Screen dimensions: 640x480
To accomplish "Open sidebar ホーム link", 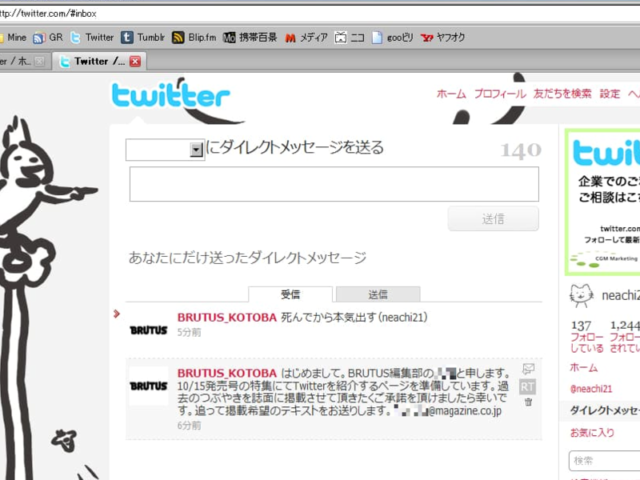I will point(584,368).
